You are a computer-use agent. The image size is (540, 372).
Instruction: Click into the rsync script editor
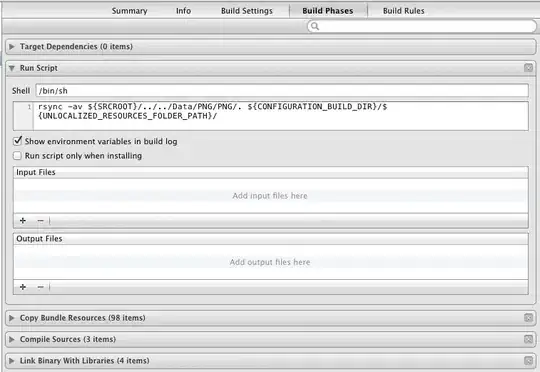pos(281,116)
